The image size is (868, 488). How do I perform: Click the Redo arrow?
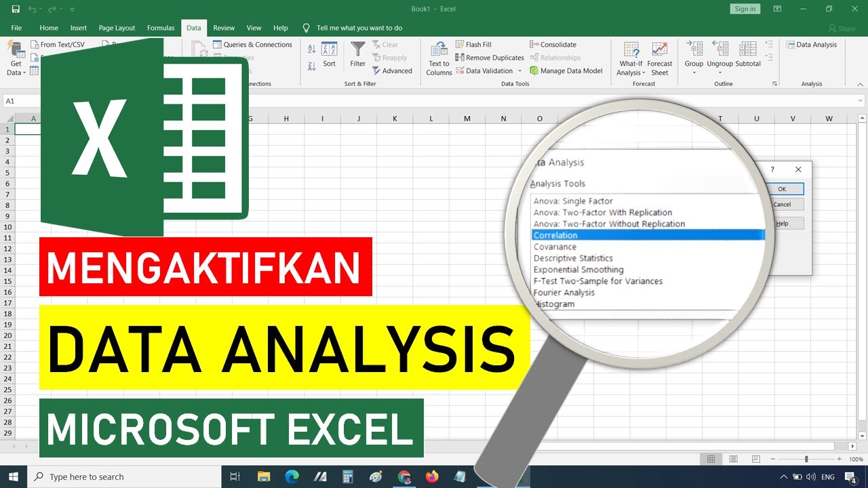tap(53, 9)
